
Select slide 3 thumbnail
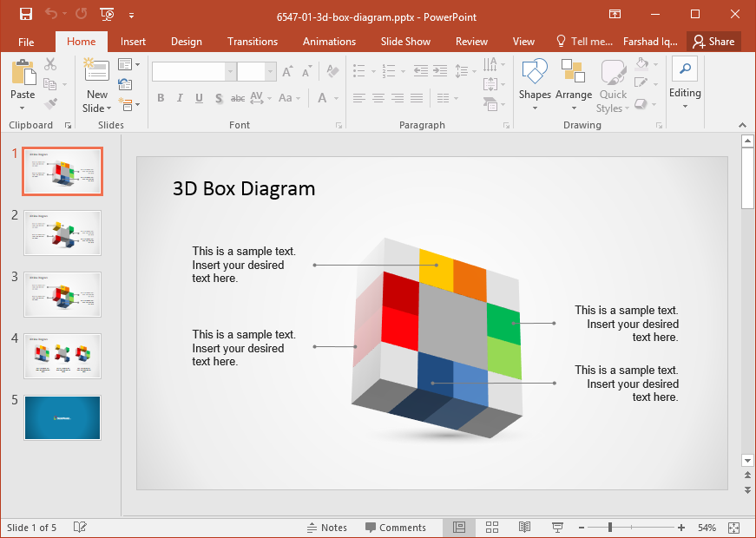tap(62, 294)
